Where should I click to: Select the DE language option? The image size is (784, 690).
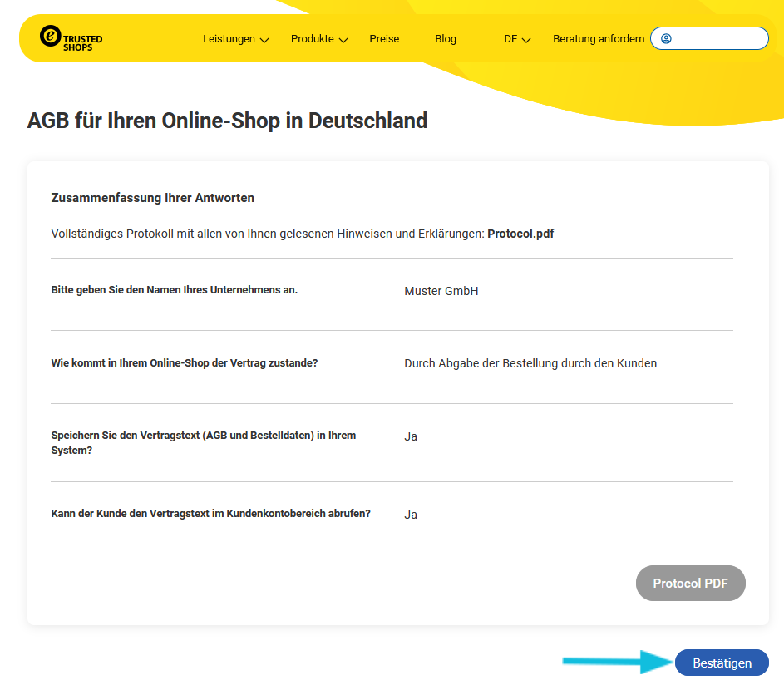(510, 39)
